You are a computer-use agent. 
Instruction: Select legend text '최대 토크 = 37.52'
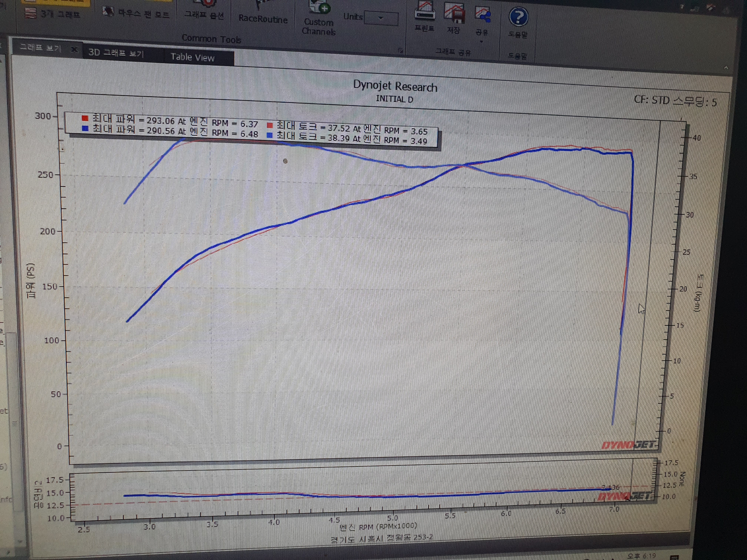pos(313,127)
